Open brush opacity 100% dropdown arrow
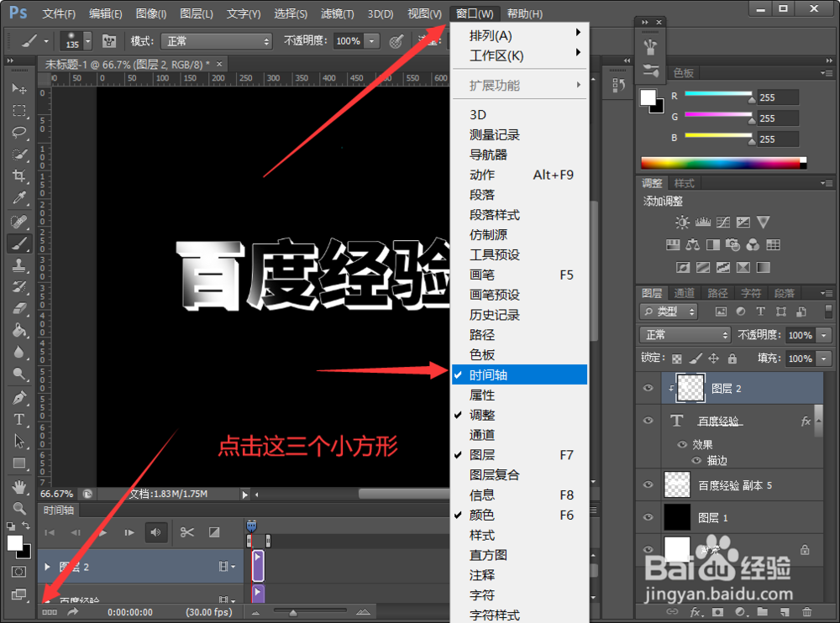This screenshot has width=840, height=623. (x=372, y=41)
